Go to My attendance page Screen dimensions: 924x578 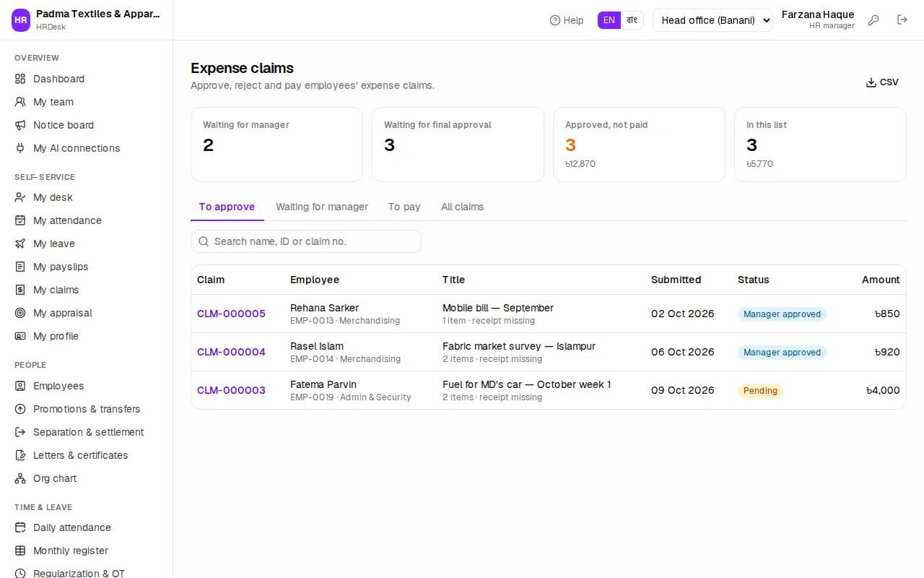click(87, 220)
